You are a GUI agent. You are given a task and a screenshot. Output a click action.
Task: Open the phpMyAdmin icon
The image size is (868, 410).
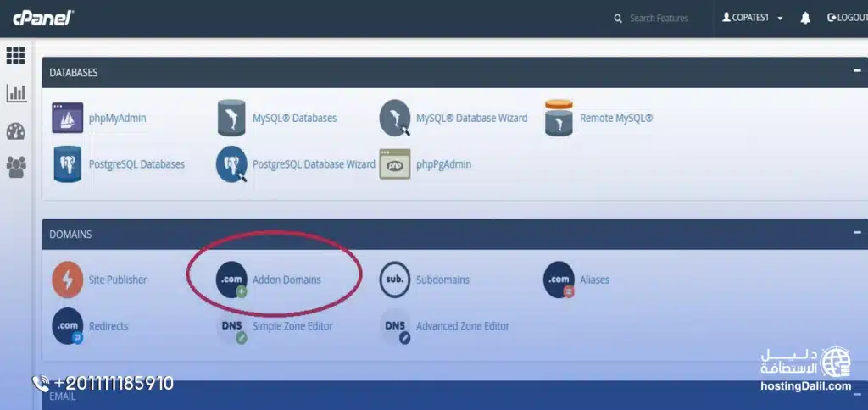pos(68,118)
